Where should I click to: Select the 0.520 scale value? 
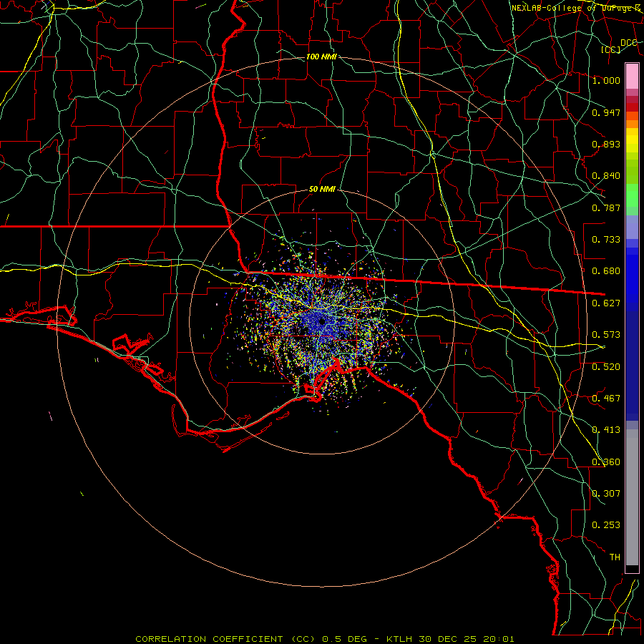pos(606,367)
